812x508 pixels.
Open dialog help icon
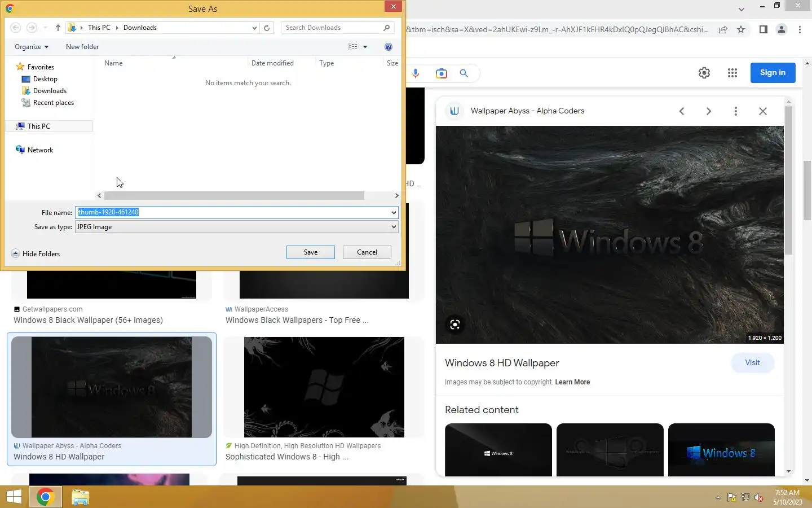(x=388, y=47)
